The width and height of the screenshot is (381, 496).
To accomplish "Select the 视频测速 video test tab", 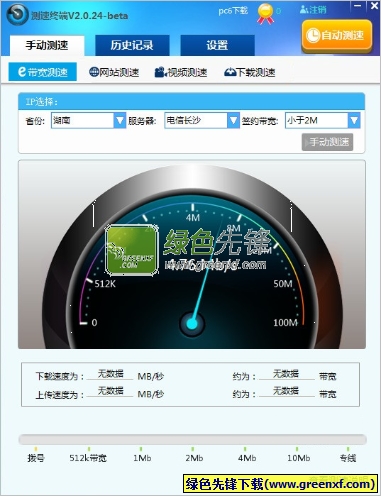I will click(181, 72).
